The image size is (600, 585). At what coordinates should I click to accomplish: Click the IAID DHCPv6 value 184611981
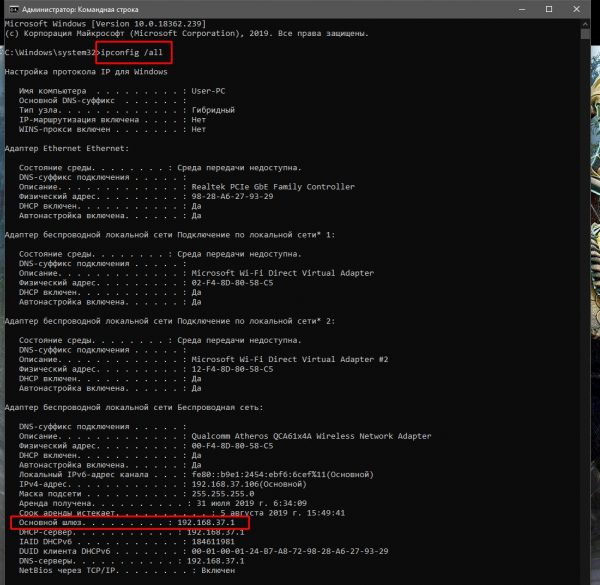point(213,542)
